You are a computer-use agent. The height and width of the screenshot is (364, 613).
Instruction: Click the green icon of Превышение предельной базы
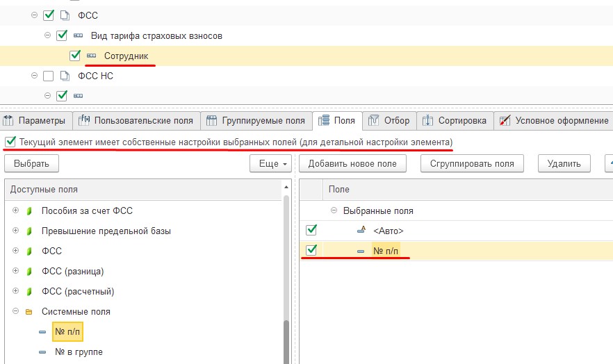click(x=29, y=231)
